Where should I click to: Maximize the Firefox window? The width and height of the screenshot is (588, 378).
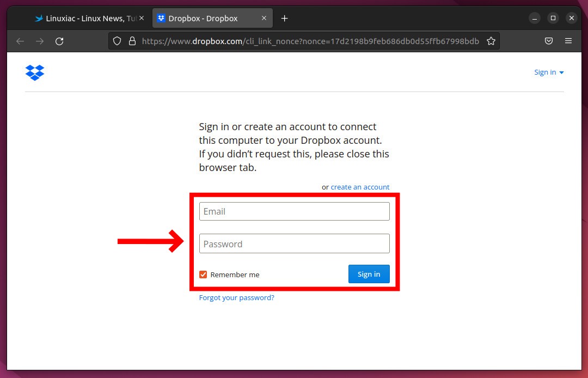coord(553,18)
